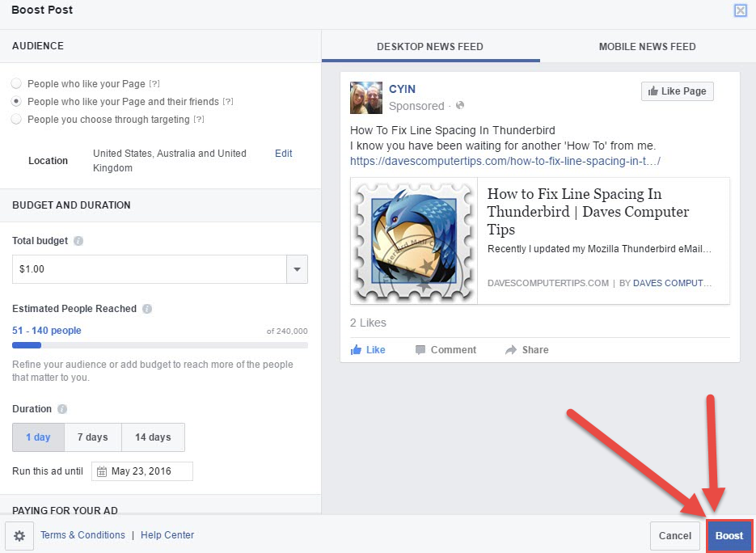The height and width of the screenshot is (553, 756).
Task: Click the thumbs-up Like icon under the post
Action: point(357,349)
